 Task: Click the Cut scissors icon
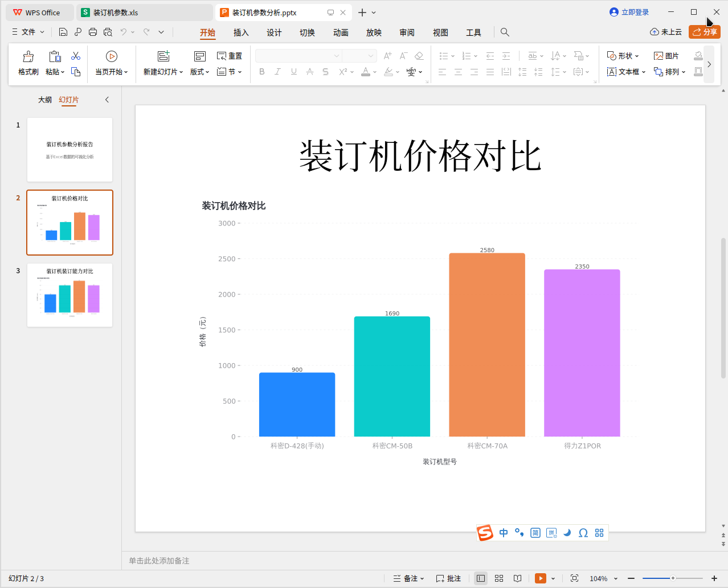point(76,56)
